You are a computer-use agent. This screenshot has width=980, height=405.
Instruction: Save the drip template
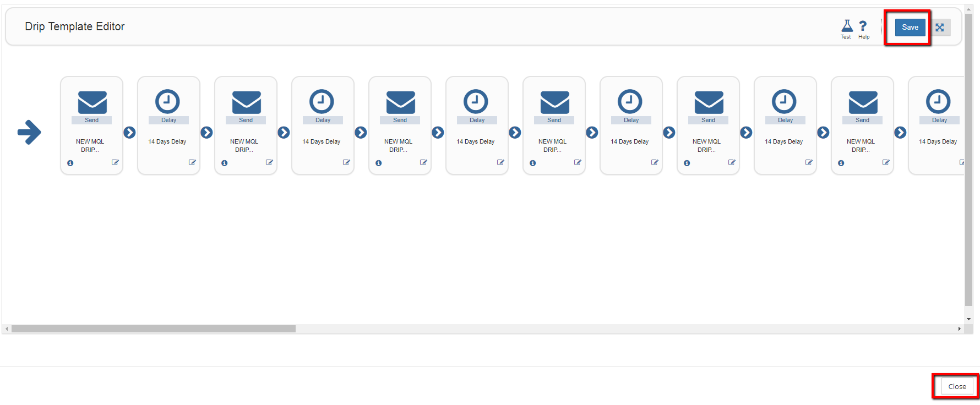click(x=910, y=28)
